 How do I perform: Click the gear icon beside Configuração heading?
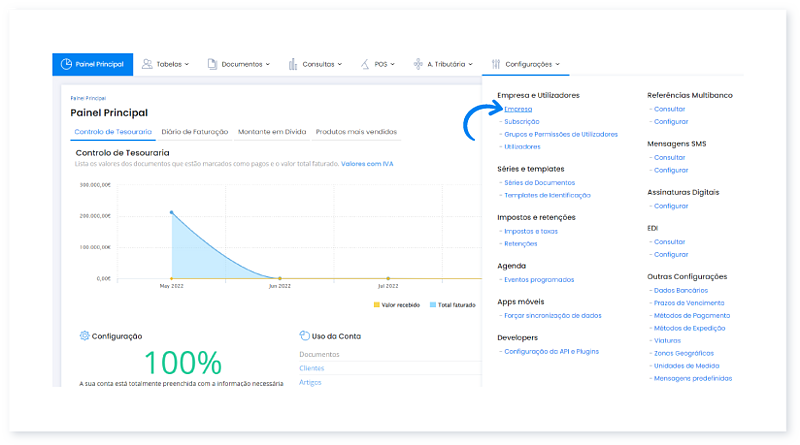point(84,336)
